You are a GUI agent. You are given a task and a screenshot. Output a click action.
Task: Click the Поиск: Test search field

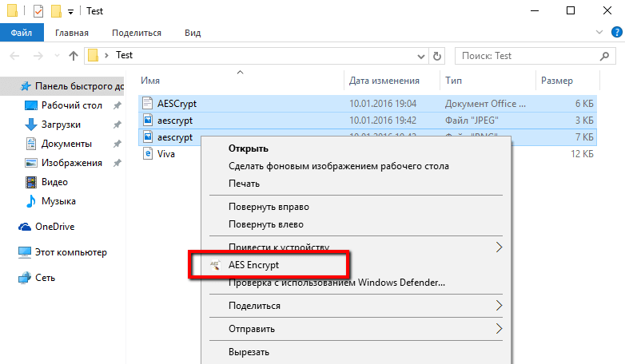pyautogui.click(x=531, y=56)
